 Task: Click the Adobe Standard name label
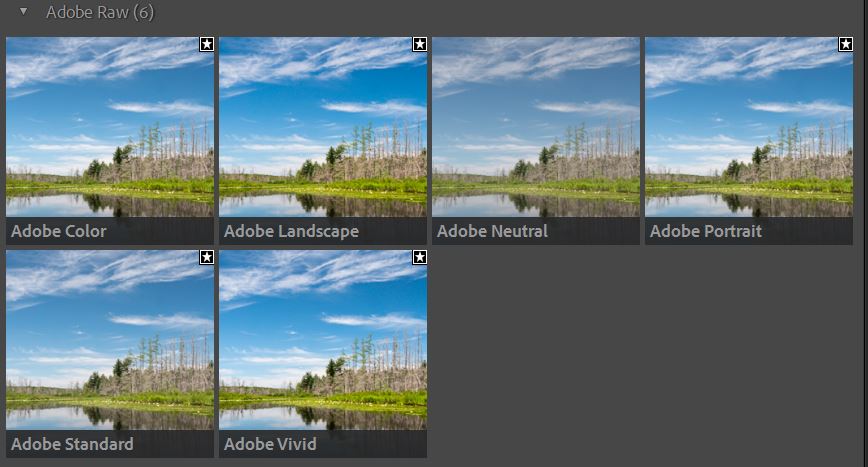(x=72, y=444)
